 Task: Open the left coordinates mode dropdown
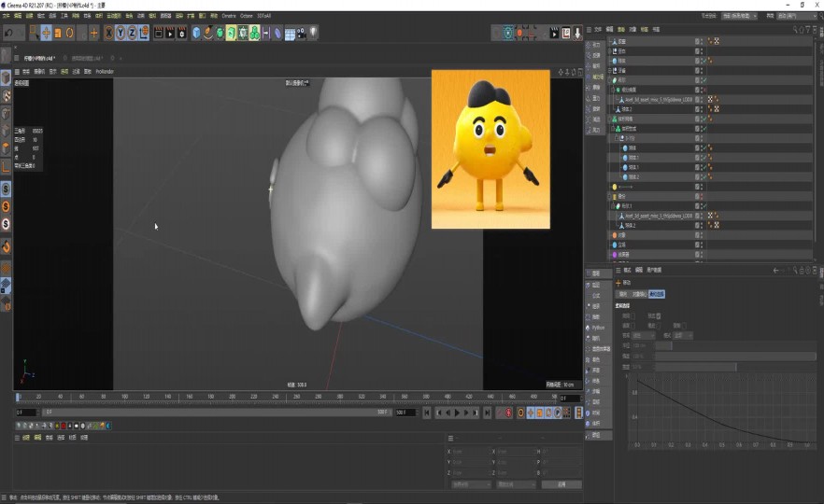click(x=471, y=484)
